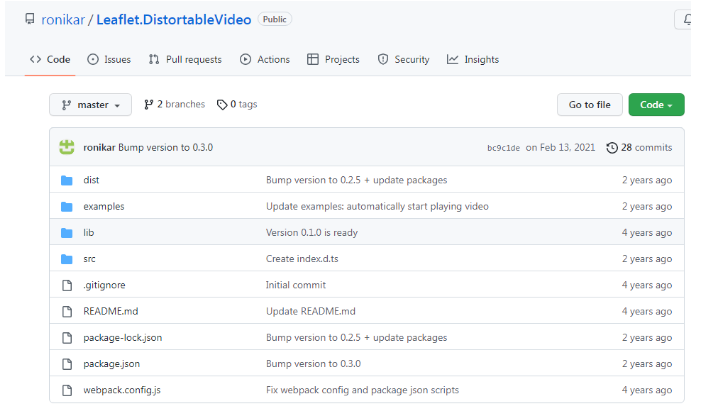Open commit hash bc9c1de
Screen dimensions: 703x407
pyautogui.click(x=503, y=148)
